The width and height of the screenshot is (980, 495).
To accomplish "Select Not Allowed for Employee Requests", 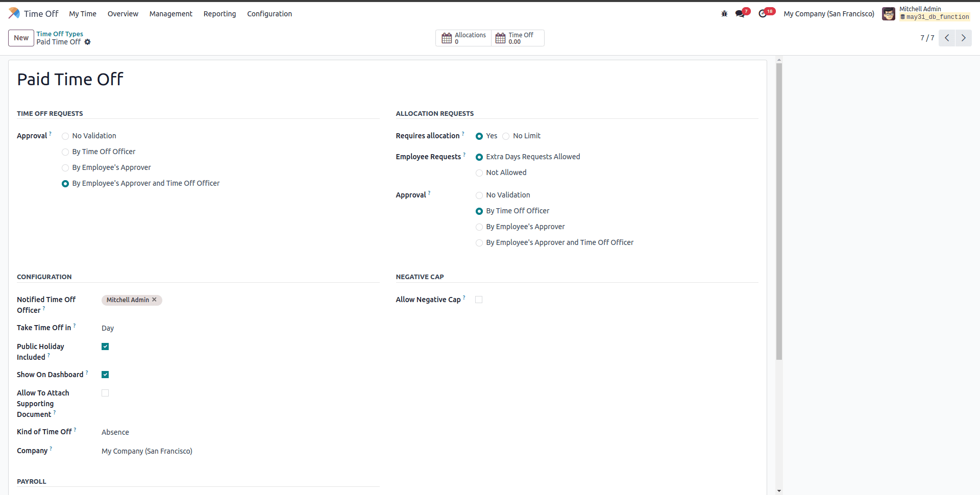I will (x=479, y=173).
